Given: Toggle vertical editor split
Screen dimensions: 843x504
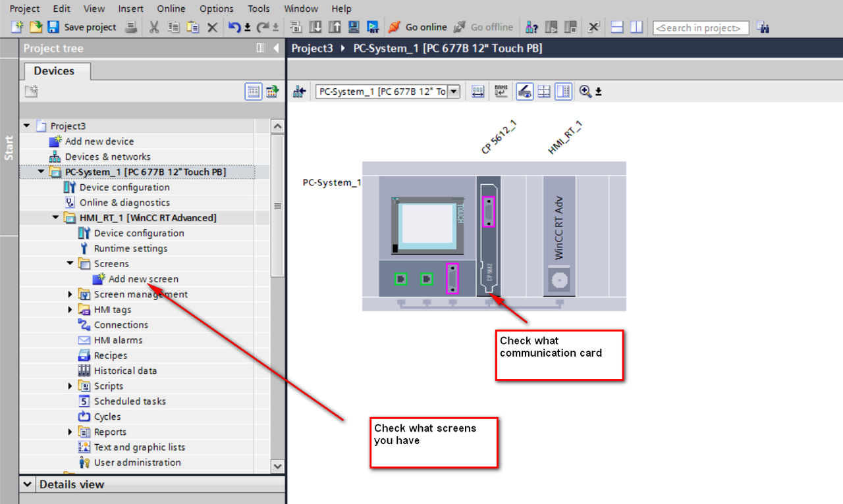Looking at the screenshot, I should pos(636,27).
